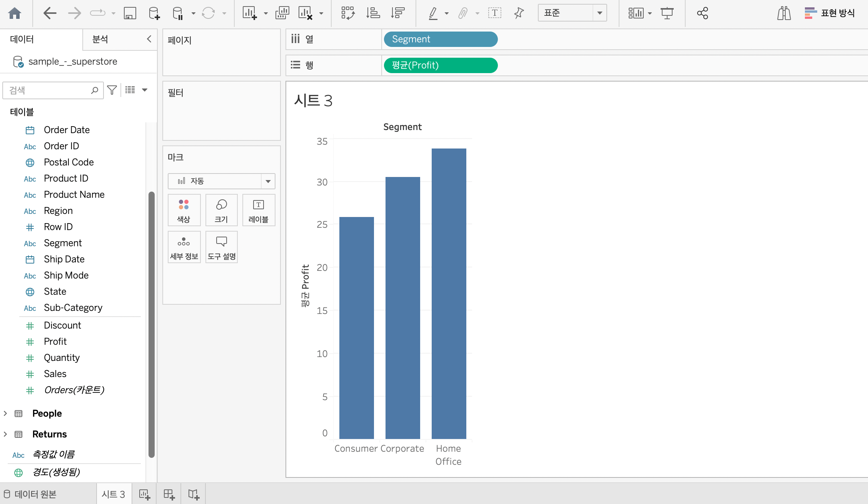Image resolution: width=868 pixels, height=504 pixels.
Task: Toggle mark labels with the T icon
Action: [494, 13]
